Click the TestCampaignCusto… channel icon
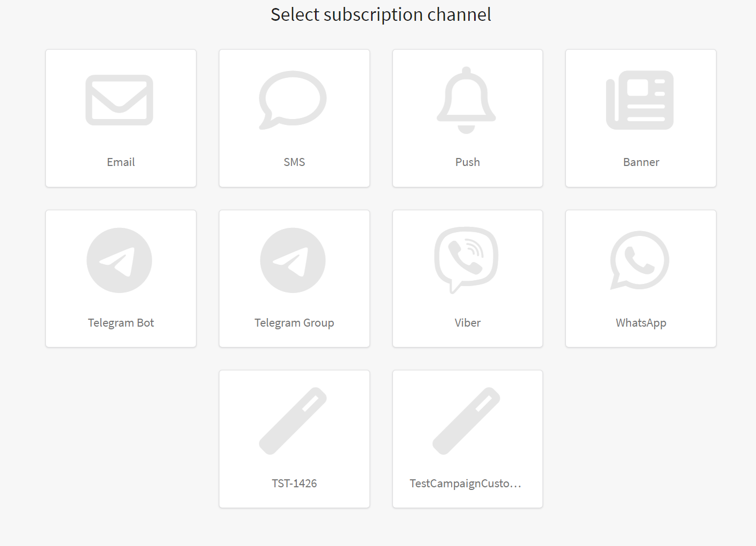Viewport: 756px width, 546px height. pyautogui.click(x=467, y=421)
